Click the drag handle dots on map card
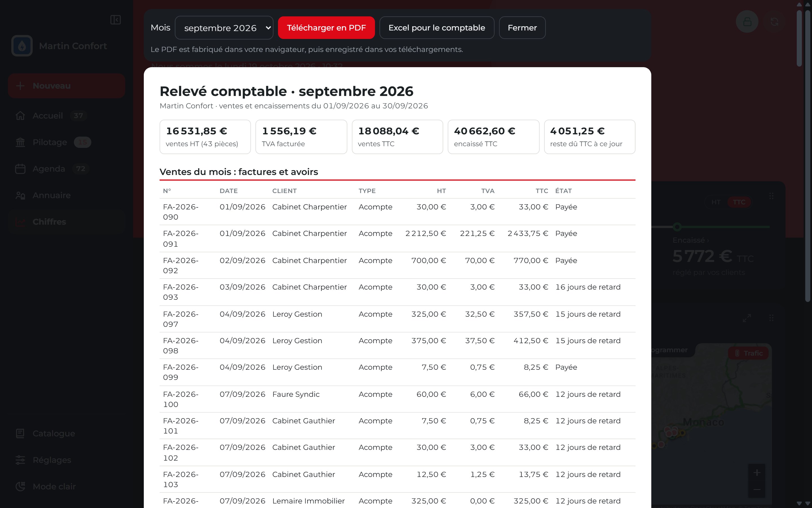812x508 pixels. point(771,318)
